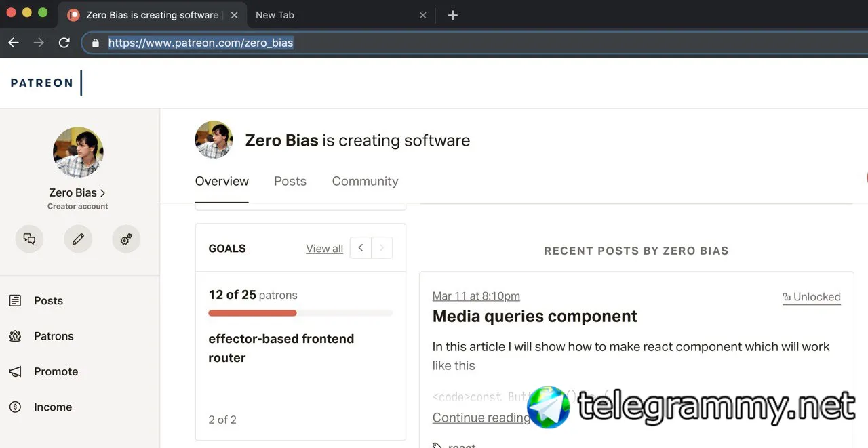Click the messages chat bubble icon
The width and height of the screenshot is (868, 448).
coord(29,239)
